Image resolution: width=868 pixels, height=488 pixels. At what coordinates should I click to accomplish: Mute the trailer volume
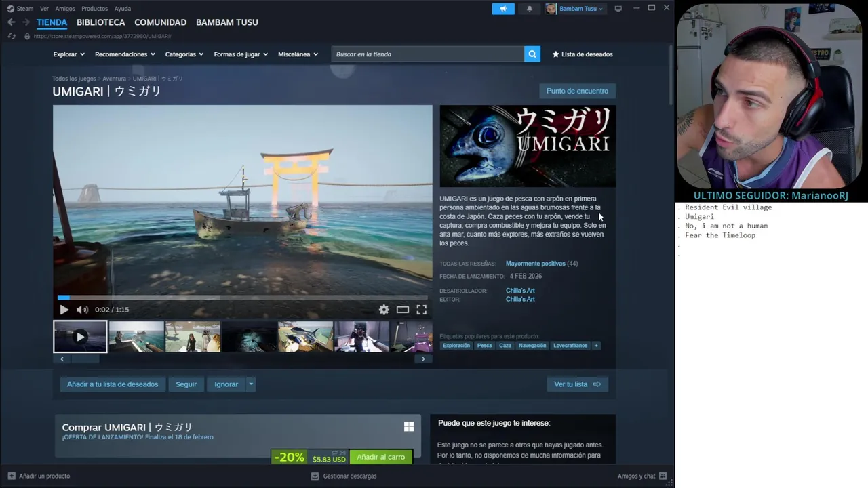pyautogui.click(x=82, y=310)
